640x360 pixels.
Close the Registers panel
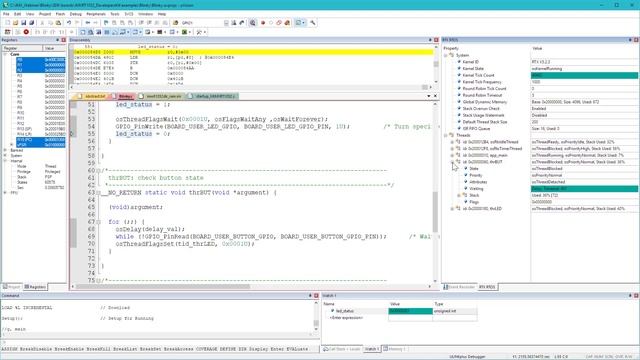coord(64,40)
